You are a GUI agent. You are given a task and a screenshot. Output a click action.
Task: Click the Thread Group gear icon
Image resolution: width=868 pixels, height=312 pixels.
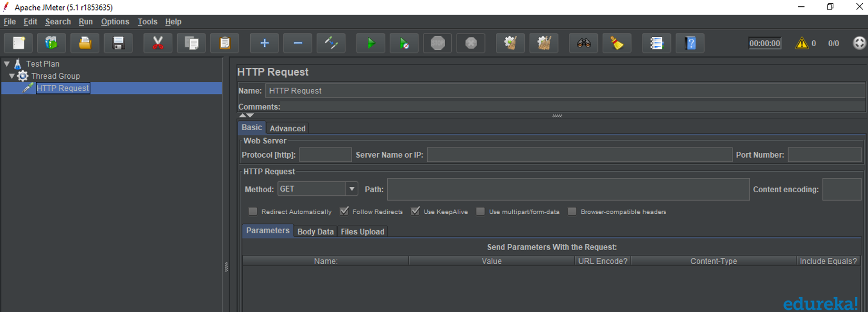coord(23,76)
